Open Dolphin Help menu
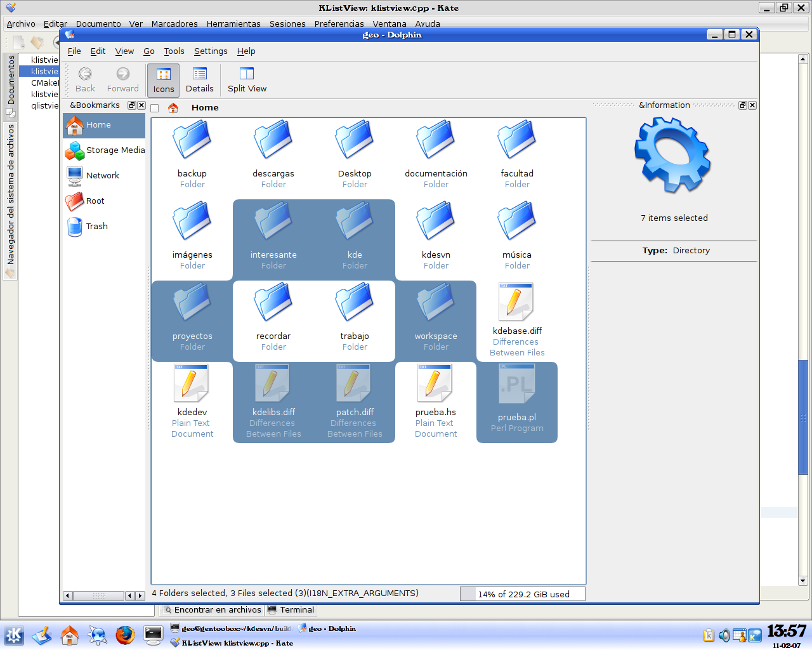The height and width of the screenshot is (650, 812). click(246, 51)
